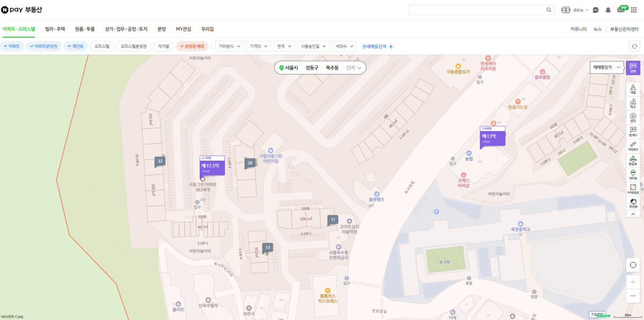Image resolution: width=644 pixels, height=320 pixels.
Task: Click the top search input field
Action: coord(477,10)
